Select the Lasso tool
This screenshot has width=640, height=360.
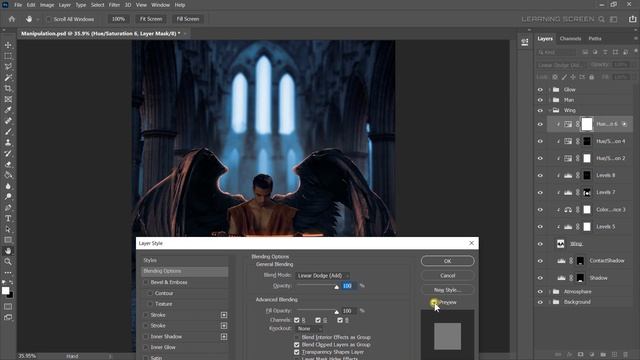8,67
